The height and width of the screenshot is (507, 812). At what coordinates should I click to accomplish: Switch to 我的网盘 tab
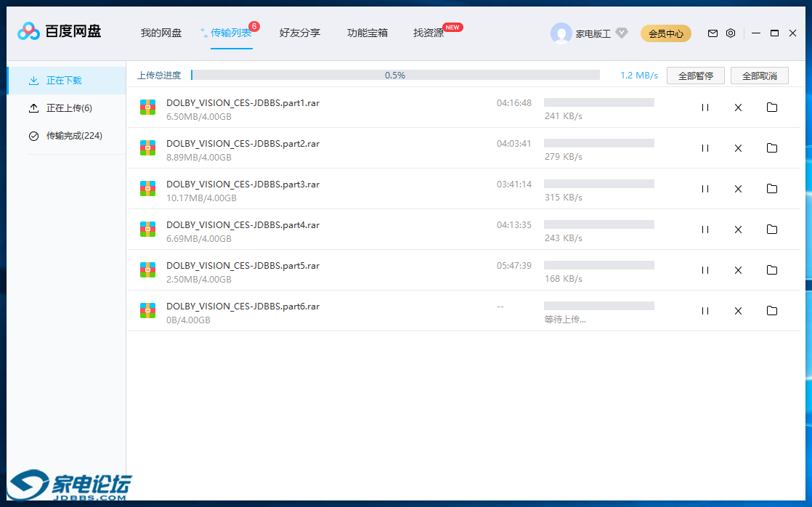tap(161, 33)
